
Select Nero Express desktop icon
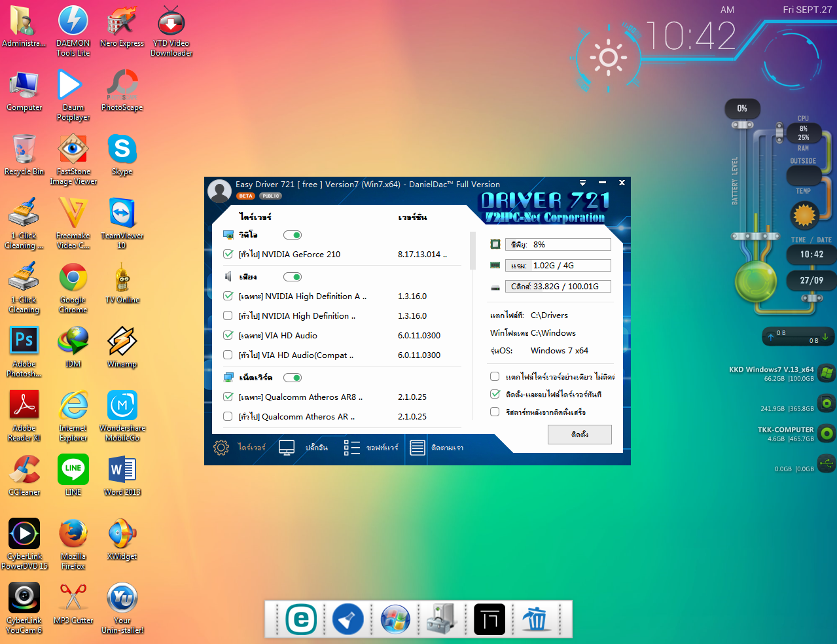122,26
